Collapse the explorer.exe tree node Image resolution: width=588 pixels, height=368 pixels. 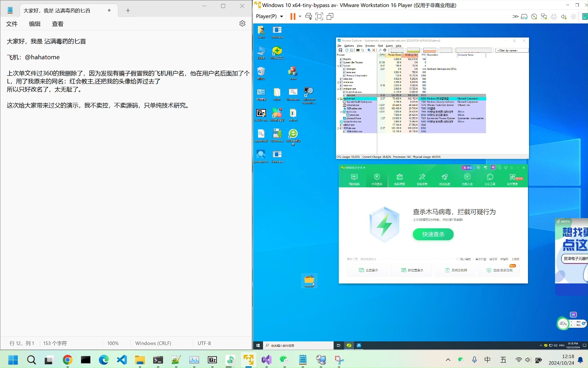338,98
